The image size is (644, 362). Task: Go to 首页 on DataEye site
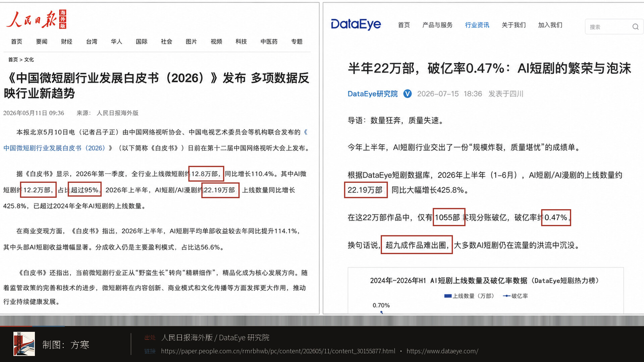[x=404, y=25]
